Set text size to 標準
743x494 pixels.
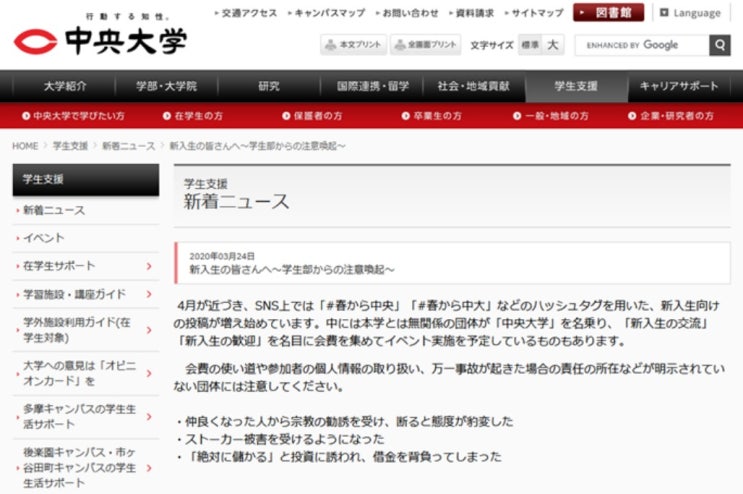point(530,45)
